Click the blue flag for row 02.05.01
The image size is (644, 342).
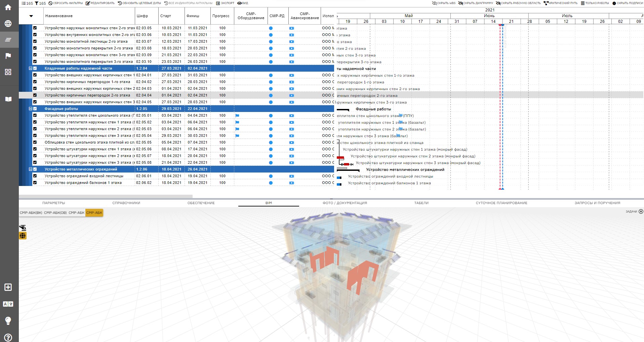pyautogui.click(x=237, y=116)
